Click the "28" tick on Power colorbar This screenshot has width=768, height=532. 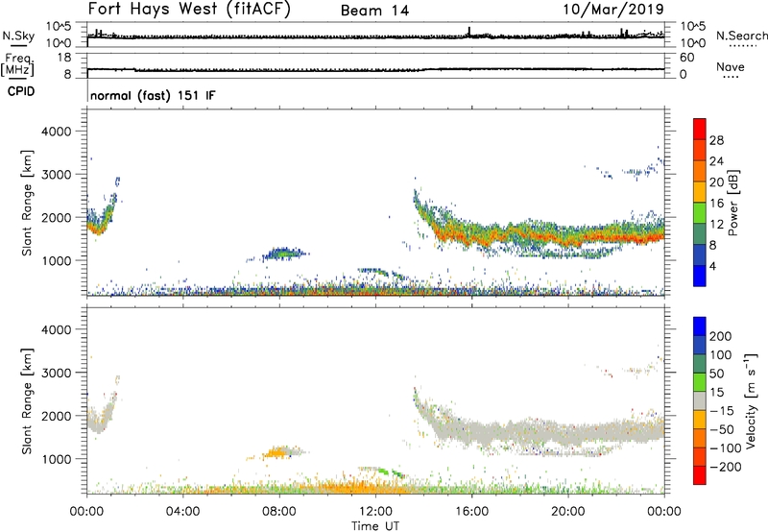coord(716,140)
